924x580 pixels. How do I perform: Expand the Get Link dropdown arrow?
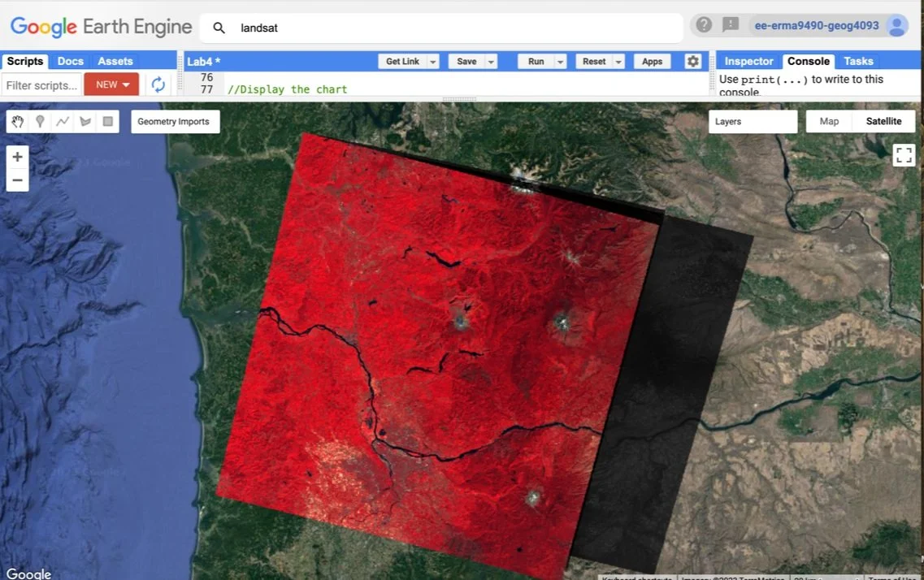[433, 61]
